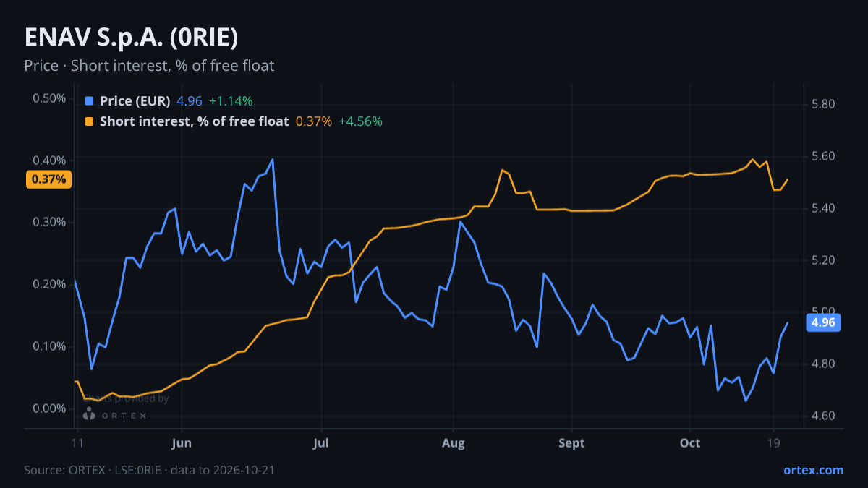
Task: Click the 4.60 right axis label
Action: pos(823,416)
